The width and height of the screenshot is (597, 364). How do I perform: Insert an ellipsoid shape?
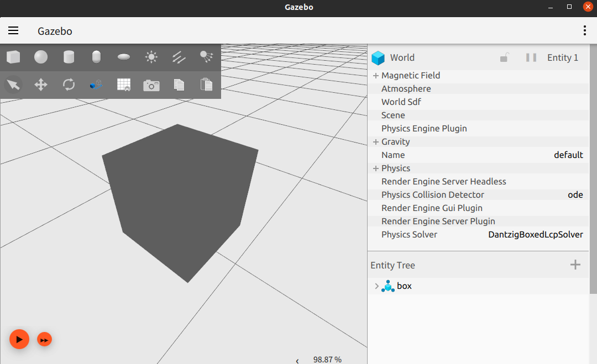click(x=124, y=57)
